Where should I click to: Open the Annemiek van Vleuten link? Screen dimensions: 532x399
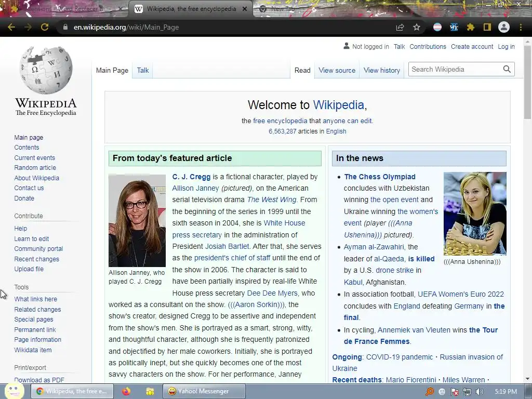tap(414, 330)
